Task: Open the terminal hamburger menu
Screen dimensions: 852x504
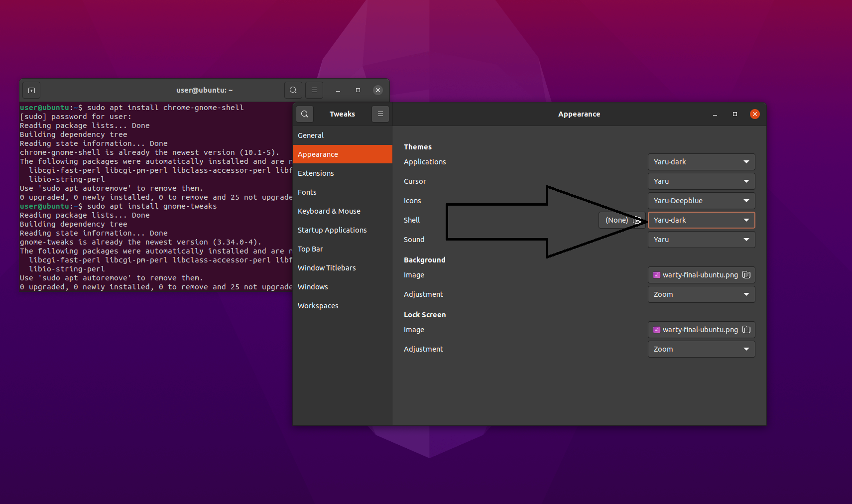Action: tap(314, 90)
